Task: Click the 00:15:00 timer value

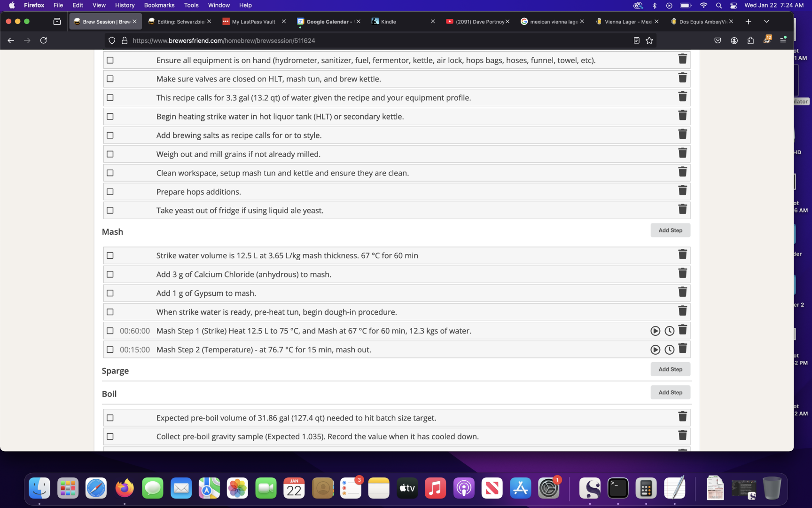Action: tap(135, 350)
